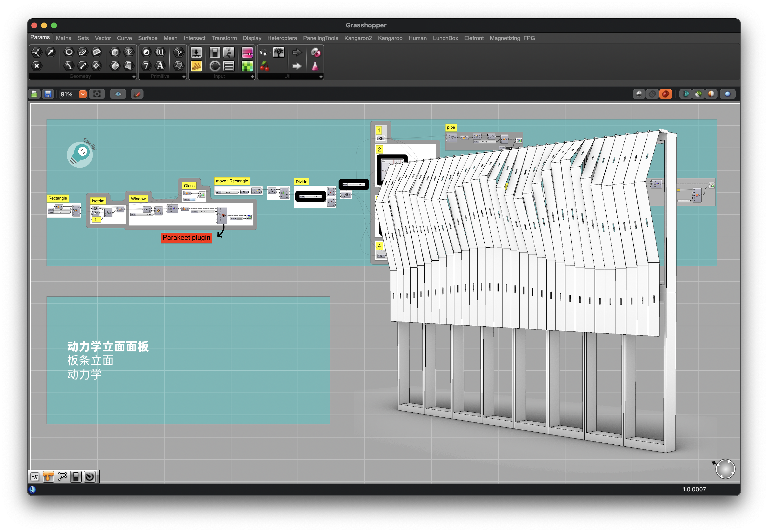The height and width of the screenshot is (532, 768).
Task: Select the Circle parameter icon
Action: point(69,52)
